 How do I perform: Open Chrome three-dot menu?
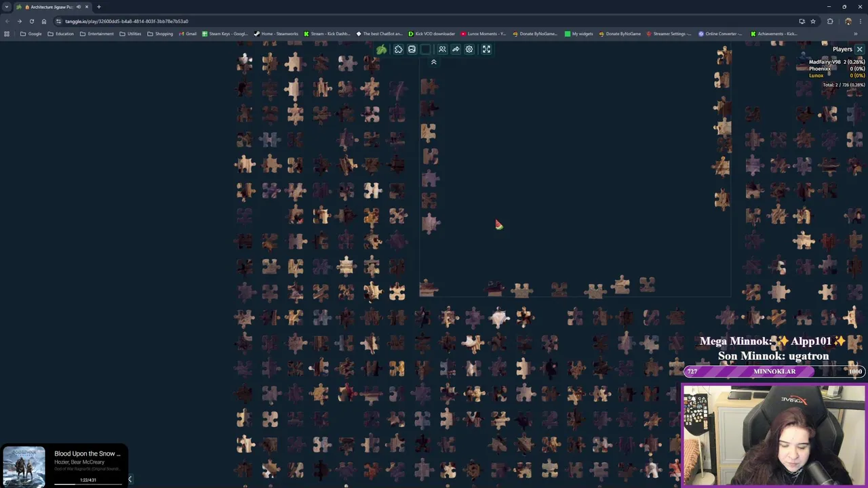tap(860, 21)
